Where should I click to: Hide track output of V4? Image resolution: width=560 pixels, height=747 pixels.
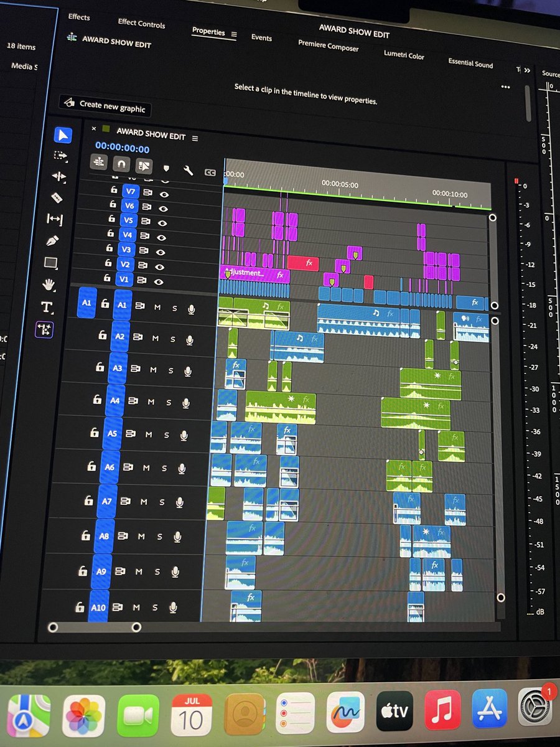point(161,237)
